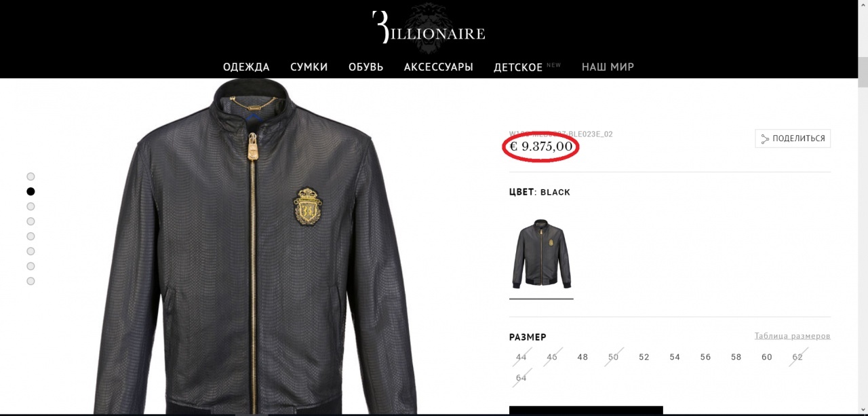The height and width of the screenshot is (416, 868).
Task: Select the first image indicator dot
Action: (x=31, y=176)
